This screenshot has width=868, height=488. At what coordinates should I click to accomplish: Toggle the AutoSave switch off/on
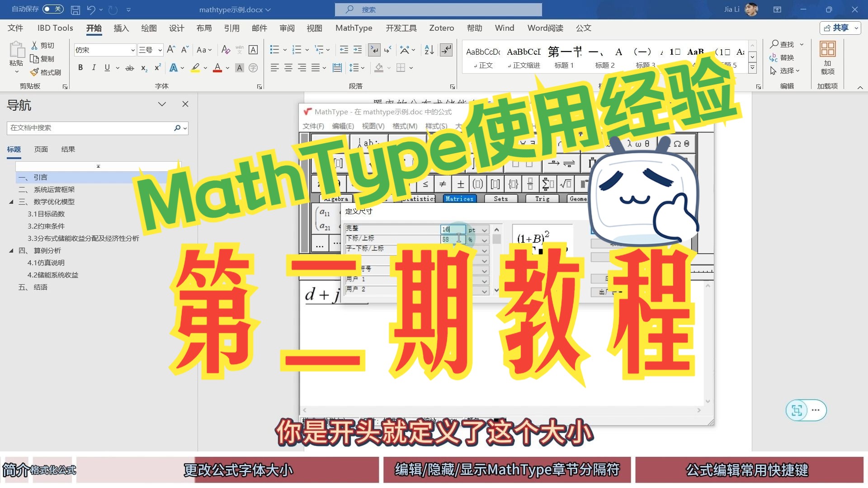tap(53, 9)
